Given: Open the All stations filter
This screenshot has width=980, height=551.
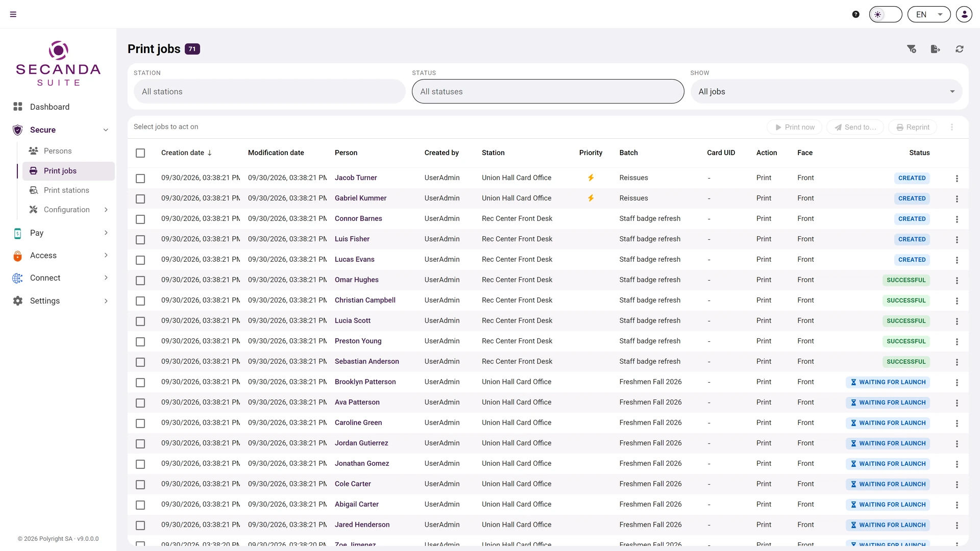Looking at the screenshot, I should 269,91.
